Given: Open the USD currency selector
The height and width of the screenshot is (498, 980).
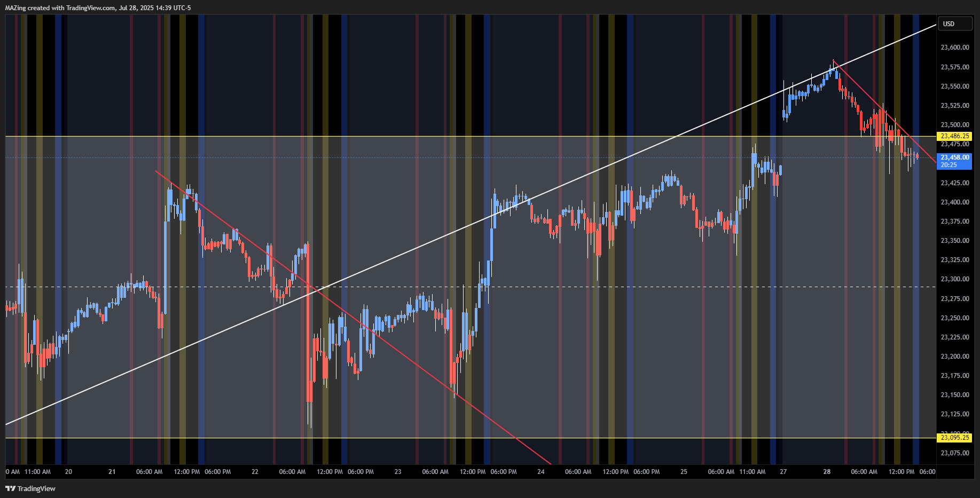Looking at the screenshot, I should [x=954, y=23].
